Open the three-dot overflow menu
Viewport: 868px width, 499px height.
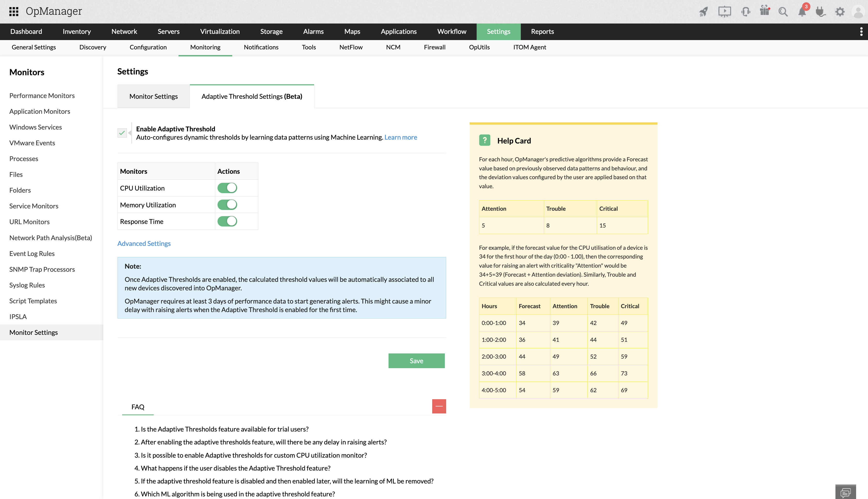pyautogui.click(x=861, y=32)
